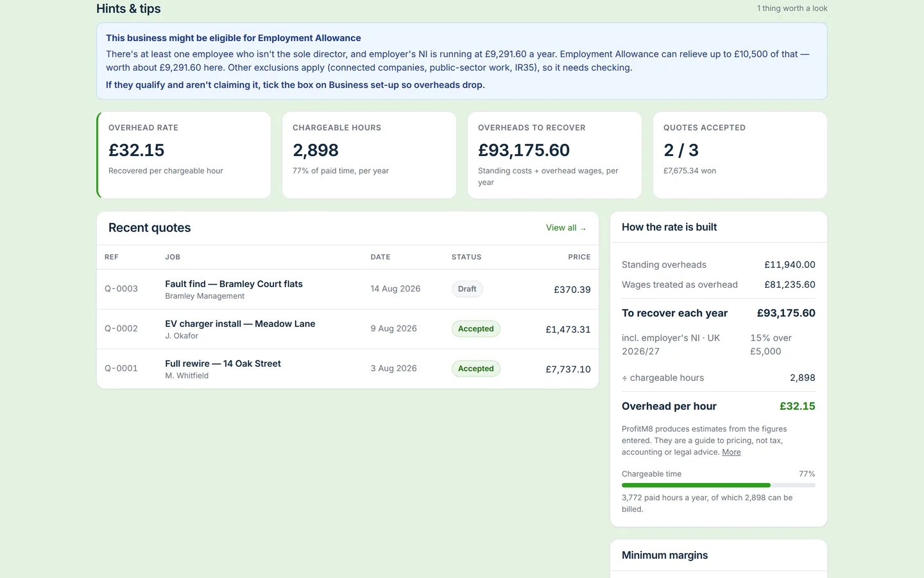
Task: Click the Draft status badge
Action: pyautogui.click(x=467, y=289)
